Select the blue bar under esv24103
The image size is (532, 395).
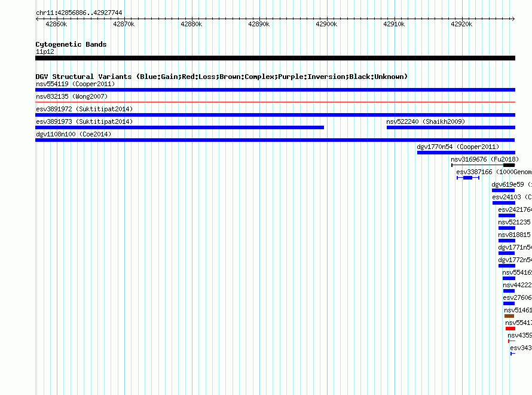[x=504, y=203]
